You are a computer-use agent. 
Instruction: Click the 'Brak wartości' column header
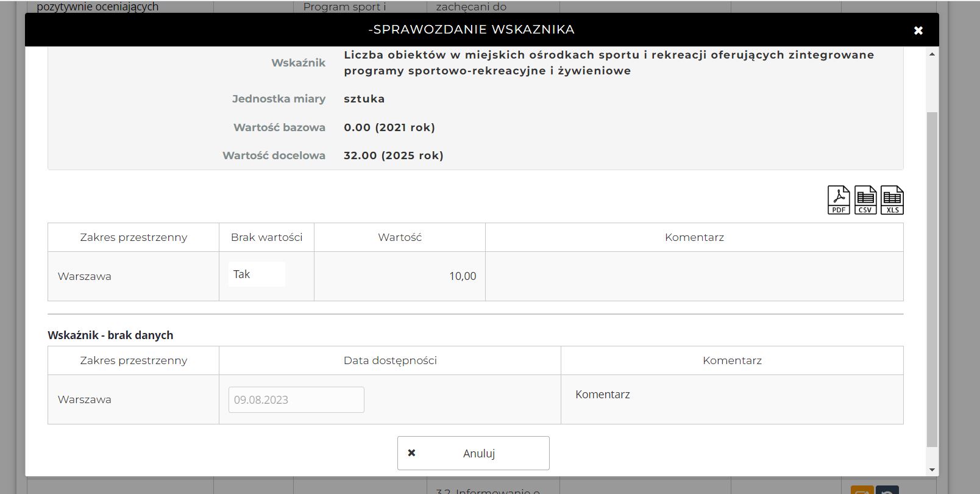[x=266, y=237]
